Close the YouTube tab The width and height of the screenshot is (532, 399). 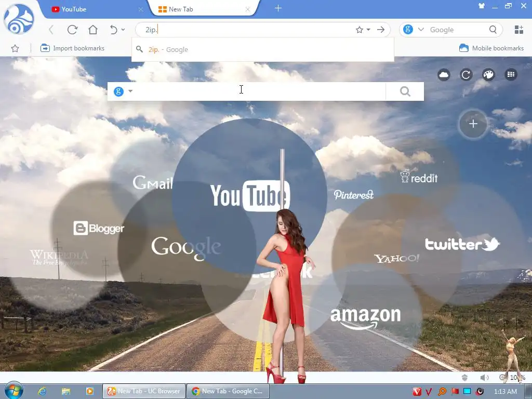[140, 9]
